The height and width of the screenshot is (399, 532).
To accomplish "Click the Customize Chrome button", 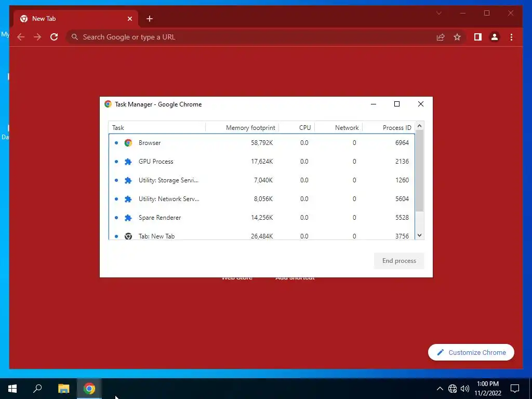I will pos(471,353).
